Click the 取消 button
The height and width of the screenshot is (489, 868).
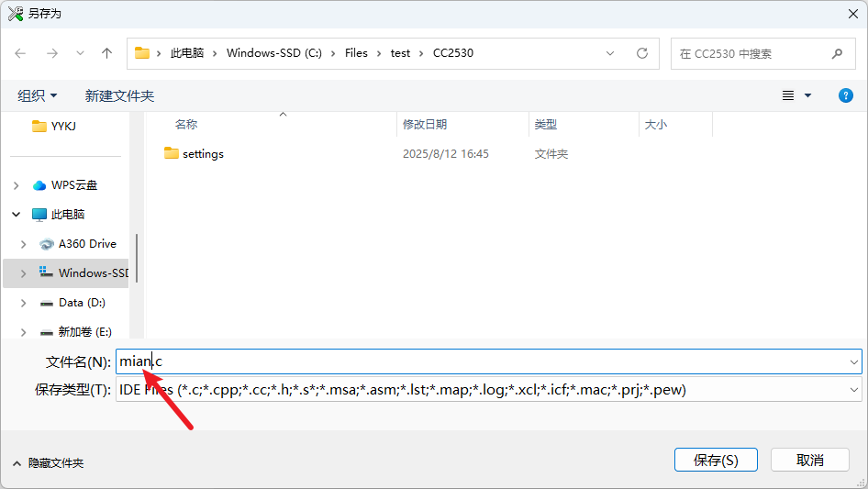(810, 461)
